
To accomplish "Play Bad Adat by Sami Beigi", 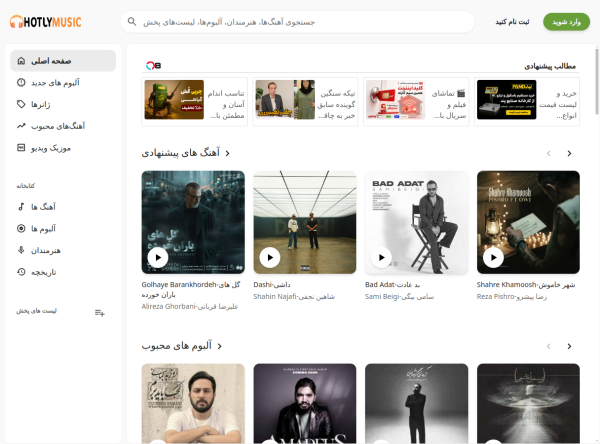I will click(382, 258).
